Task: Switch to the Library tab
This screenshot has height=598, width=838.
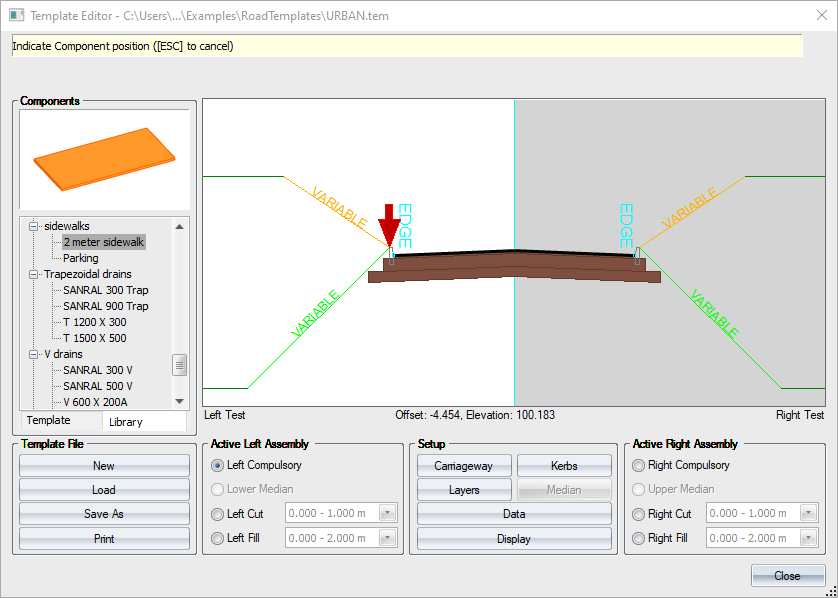Action: (126, 422)
